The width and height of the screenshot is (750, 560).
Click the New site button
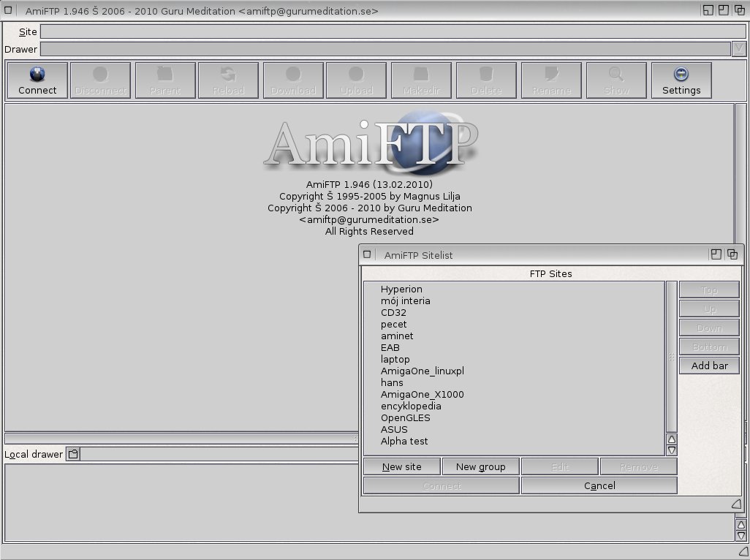[x=402, y=466]
